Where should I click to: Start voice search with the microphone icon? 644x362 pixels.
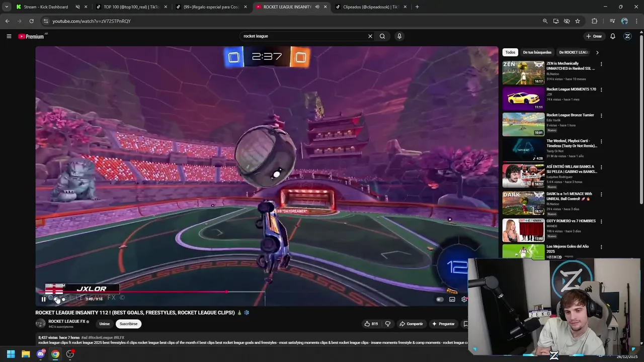[399, 36]
